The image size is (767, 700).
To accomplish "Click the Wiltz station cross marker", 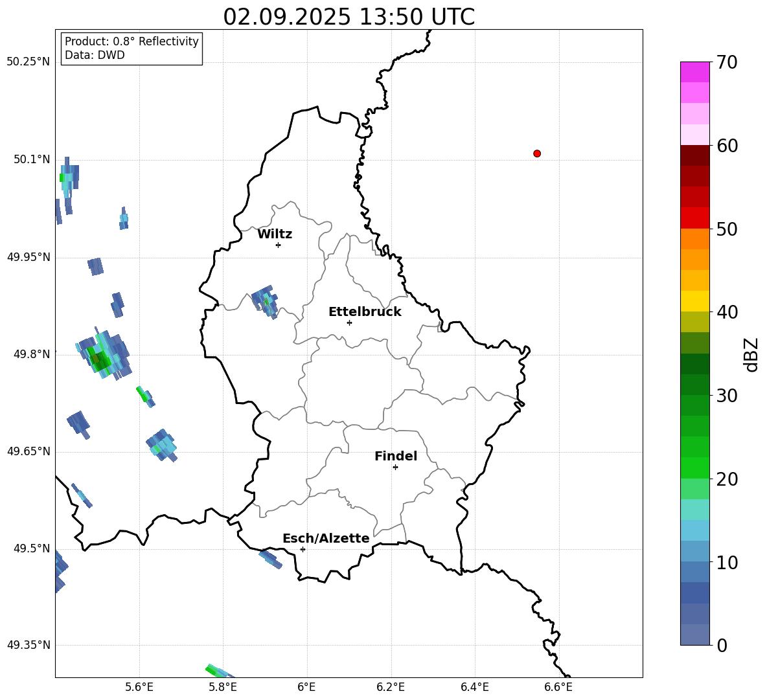I will 278,245.
